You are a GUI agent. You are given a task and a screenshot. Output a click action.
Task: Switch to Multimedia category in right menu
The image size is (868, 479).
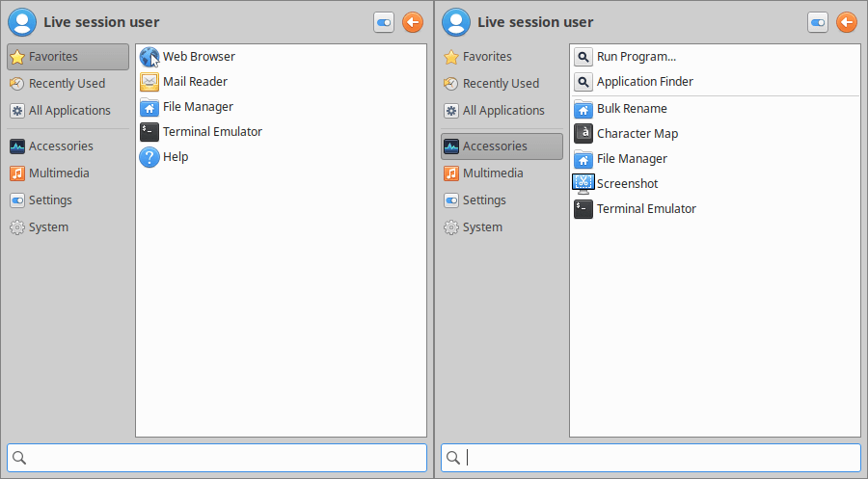(x=493, y=173)
